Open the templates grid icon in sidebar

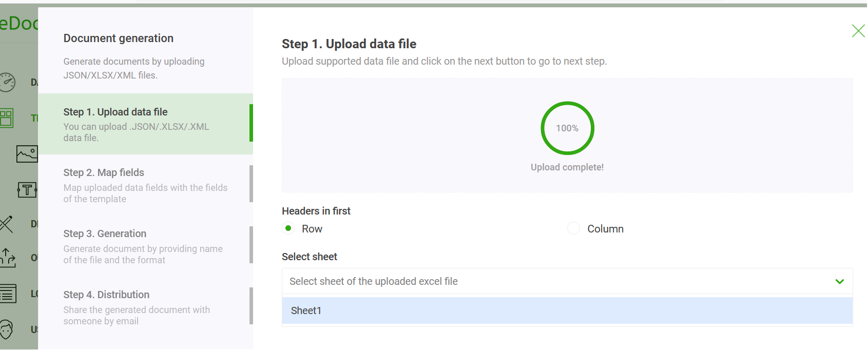click(7, 118)
